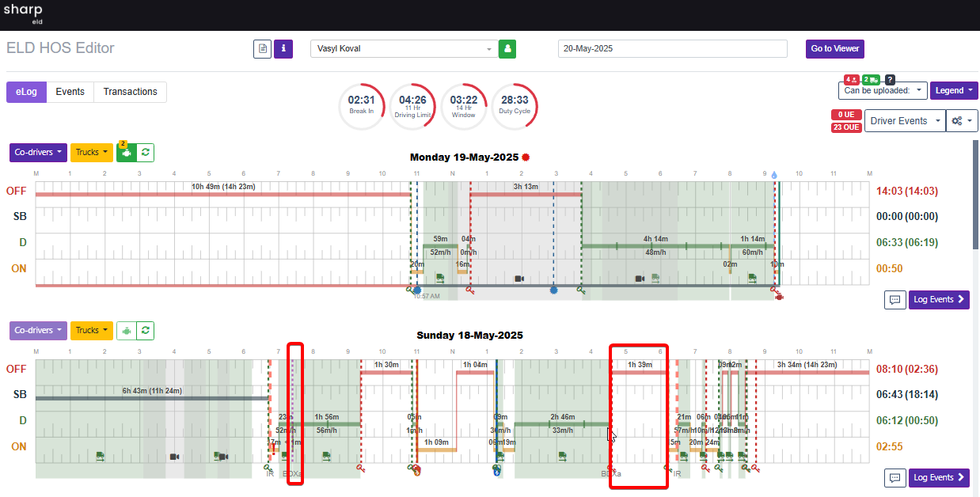Screen dimensions: 980x497
Task: Open the driver selector Vasyl Koval
Action: click(404, 48)
